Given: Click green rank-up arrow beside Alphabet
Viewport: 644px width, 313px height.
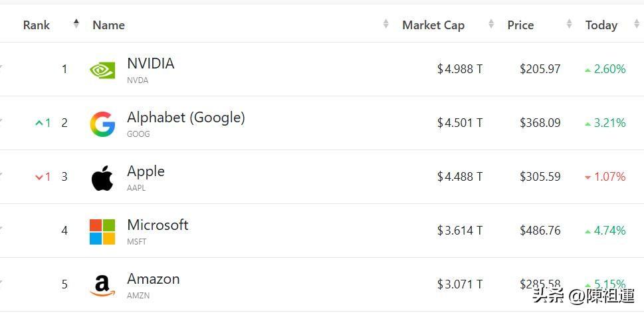Looking at the screenshot, I should pos(39,122).
